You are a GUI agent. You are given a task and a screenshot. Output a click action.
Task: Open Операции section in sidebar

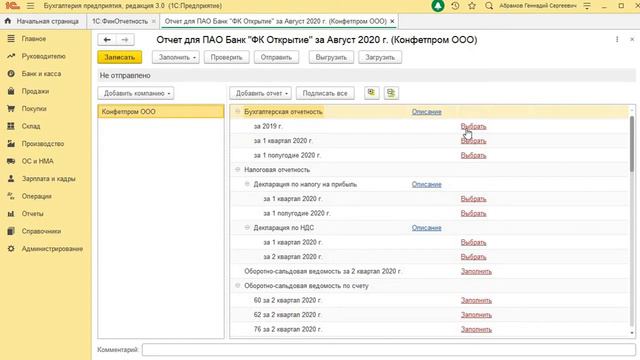click(x=36, y=196)
